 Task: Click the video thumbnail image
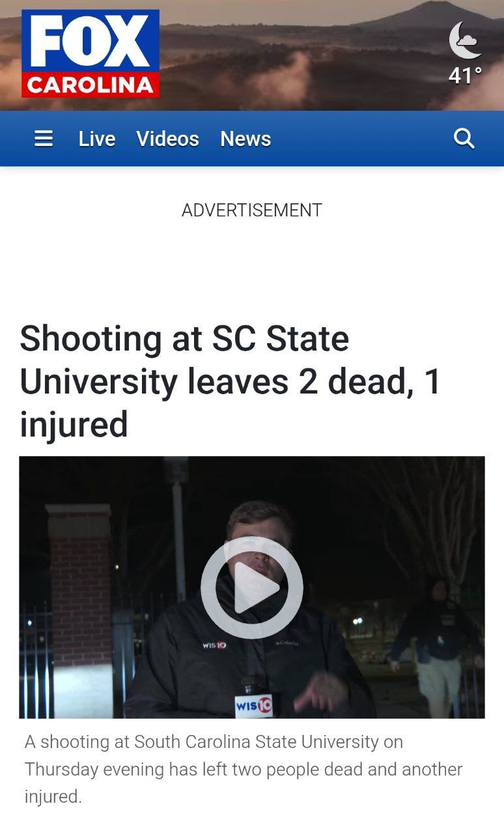point(252,587)
